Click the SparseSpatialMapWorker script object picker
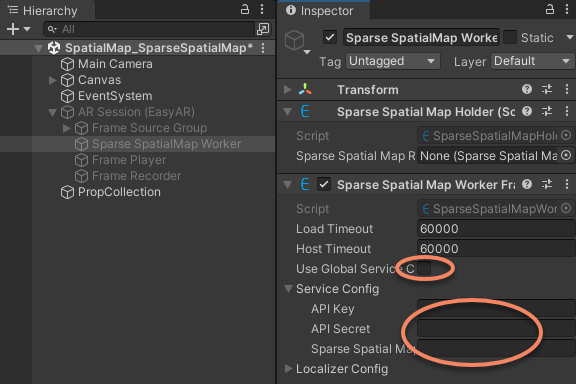 pos(566,208)
